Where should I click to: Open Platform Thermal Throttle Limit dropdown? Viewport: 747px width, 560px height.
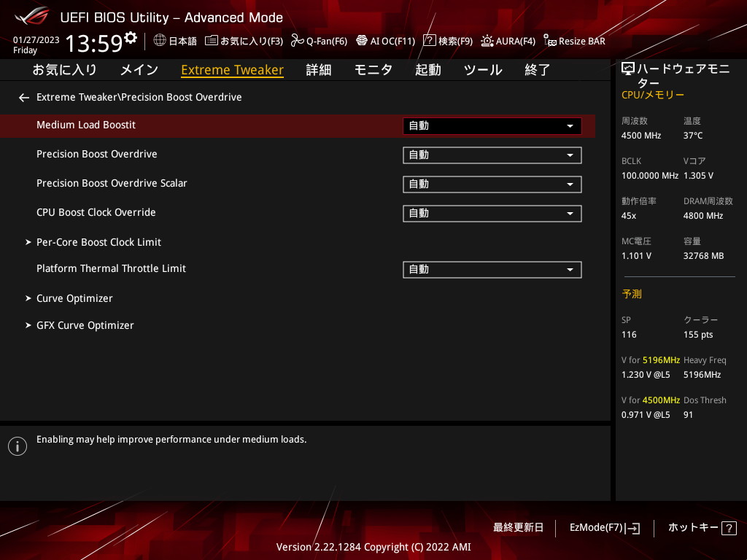[x=492, y=269]
